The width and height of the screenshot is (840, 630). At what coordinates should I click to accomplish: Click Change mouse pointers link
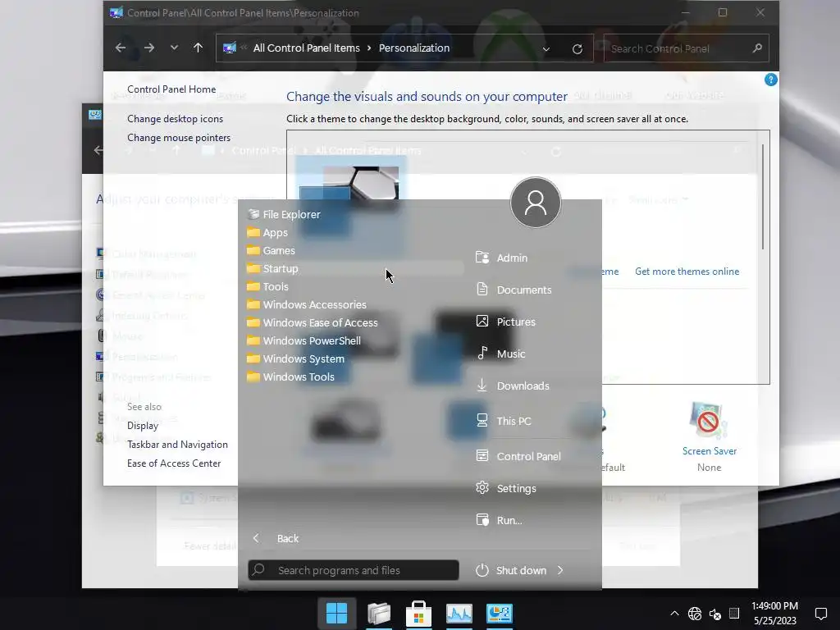pos(179,138)
